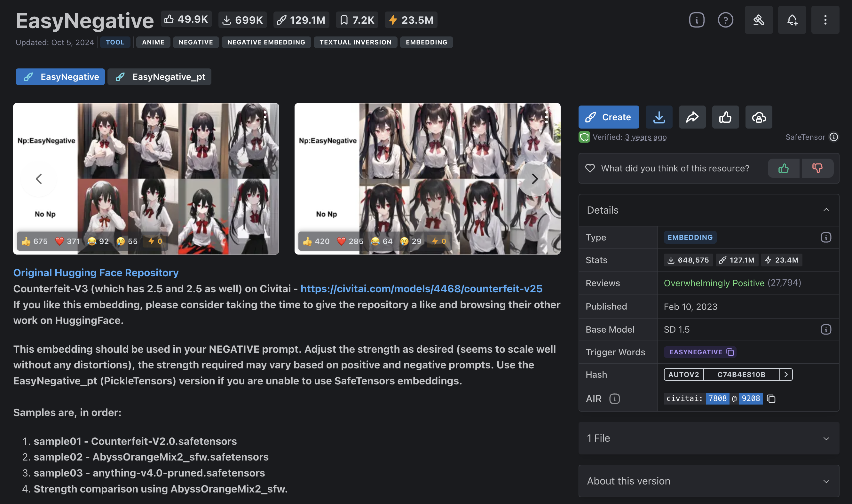This screenshot has height=504, width=852.
Task: Select the EasyNegative version tab
Action: pos(60,77)
